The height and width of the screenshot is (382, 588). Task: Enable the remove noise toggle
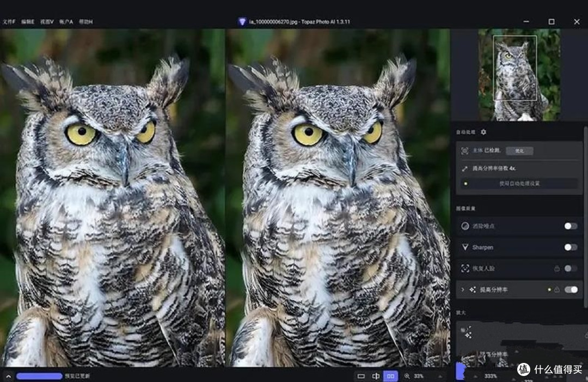(571, 226)
